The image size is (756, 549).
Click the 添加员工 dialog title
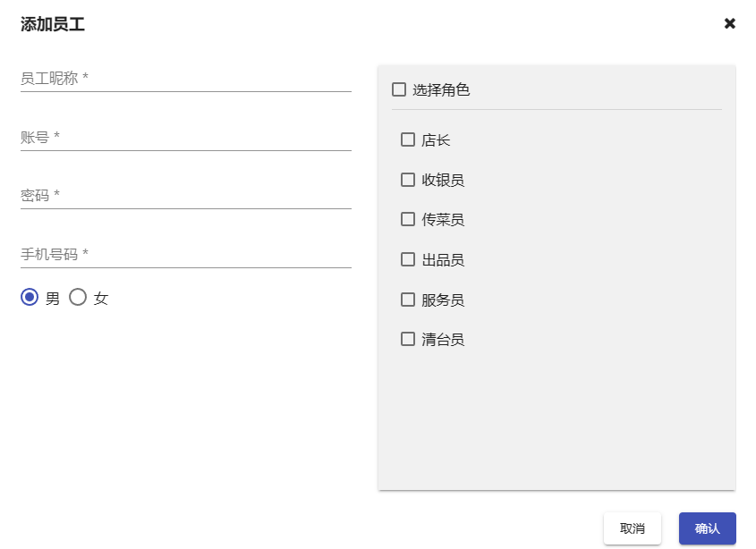point(42,24)
